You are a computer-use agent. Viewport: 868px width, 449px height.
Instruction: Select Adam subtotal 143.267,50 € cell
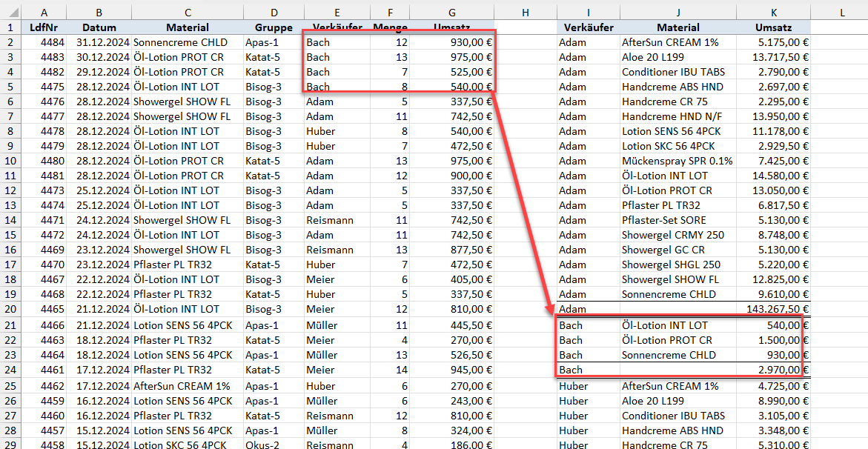(773, 309)
